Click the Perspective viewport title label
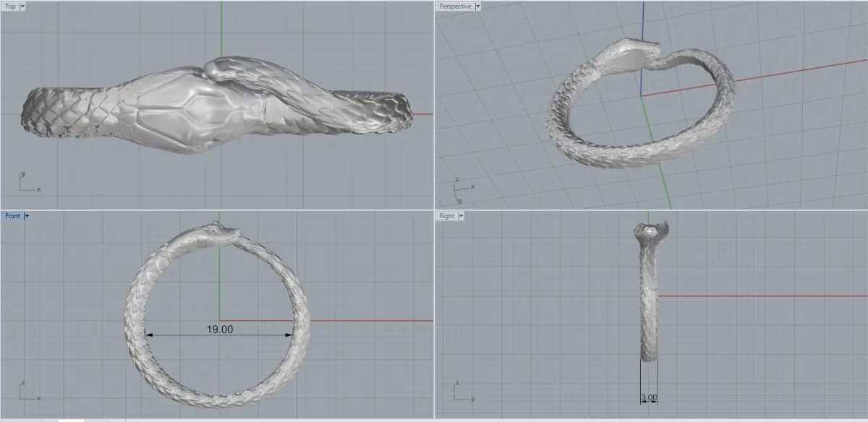 point(455,7)
